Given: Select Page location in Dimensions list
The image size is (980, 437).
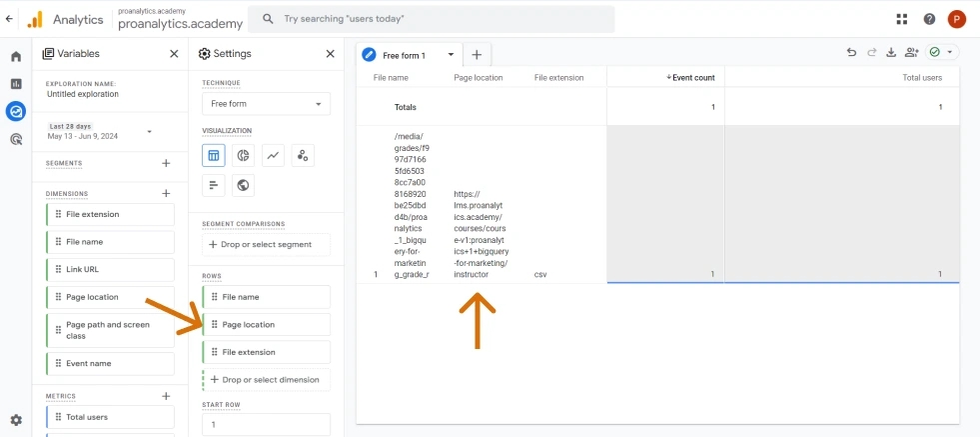Looking at the screenshot, I should tap(110, 297).
